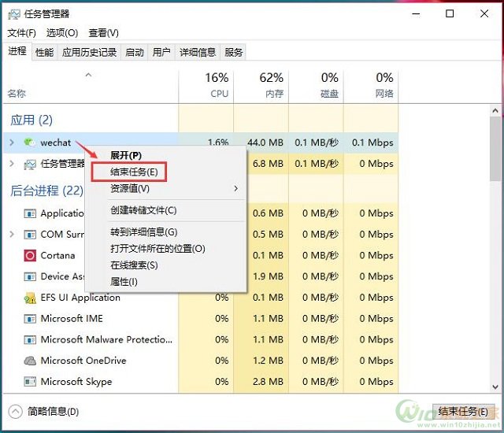Switch to the 应用历史记录 tab
The height and width of the screenshot is (433, 504).
pos(89,52)
